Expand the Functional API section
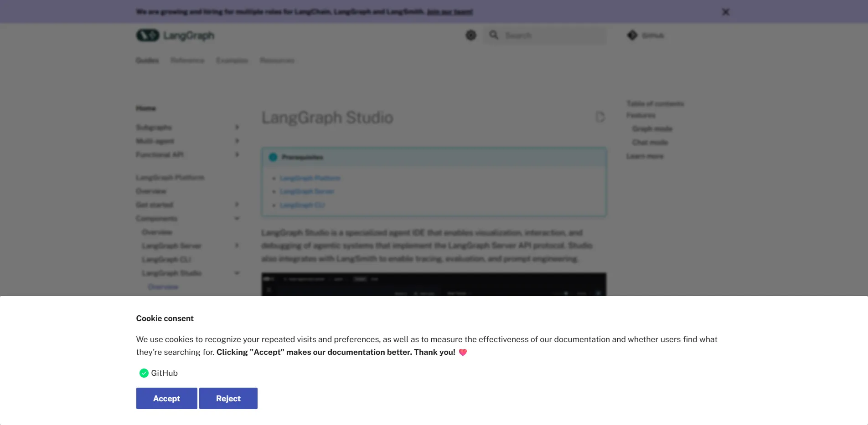The height and width of the screenshot is (425, 868). [x=237, y=155]
